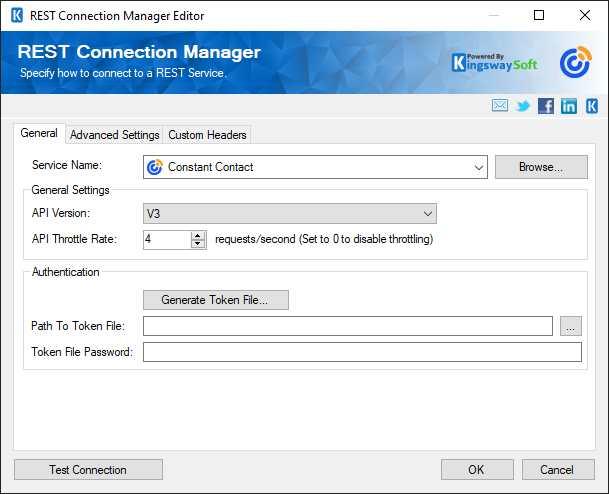Expand the Service Name dropdown
Image resolution: width=609 pixels, height=494 pixels.
pos(478,167)
